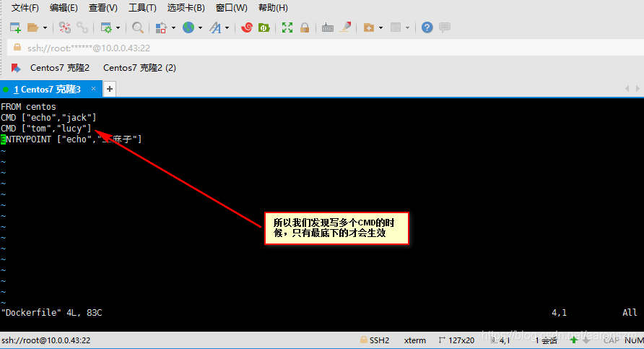Expand the Properties icon dropdown arrow
Screen dimensions: 644x349
[118, 28]
